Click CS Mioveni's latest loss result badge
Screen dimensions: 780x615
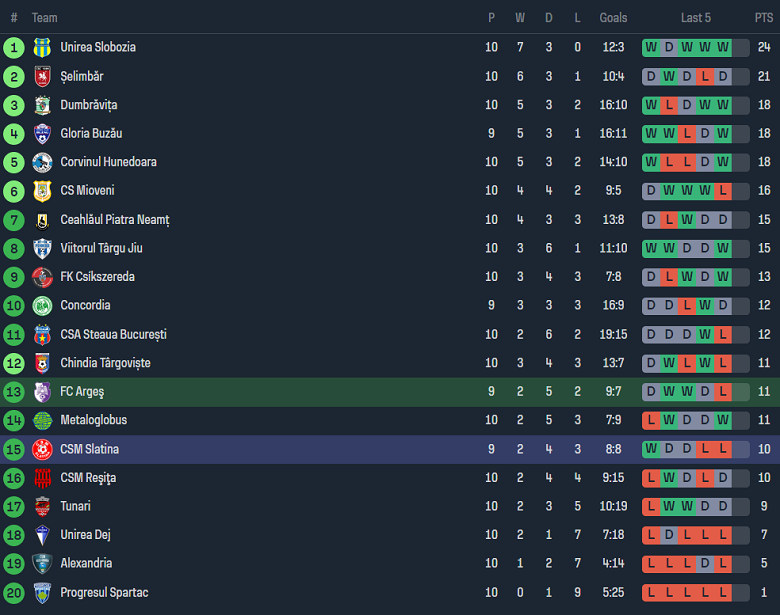(722, 190)
